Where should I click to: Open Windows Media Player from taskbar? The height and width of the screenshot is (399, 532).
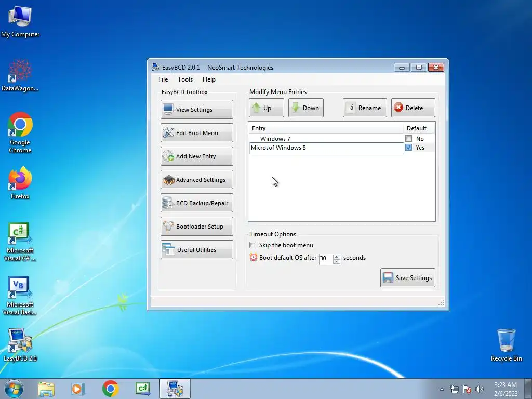(78, 389)
